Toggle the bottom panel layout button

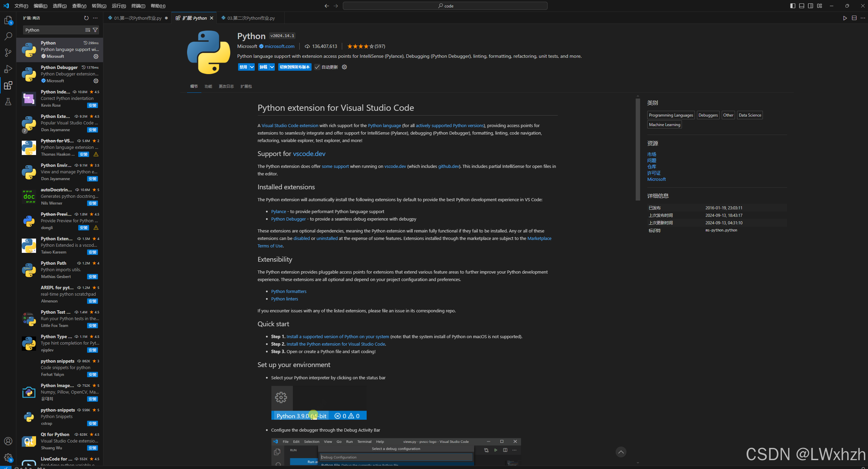pos(802,6)
